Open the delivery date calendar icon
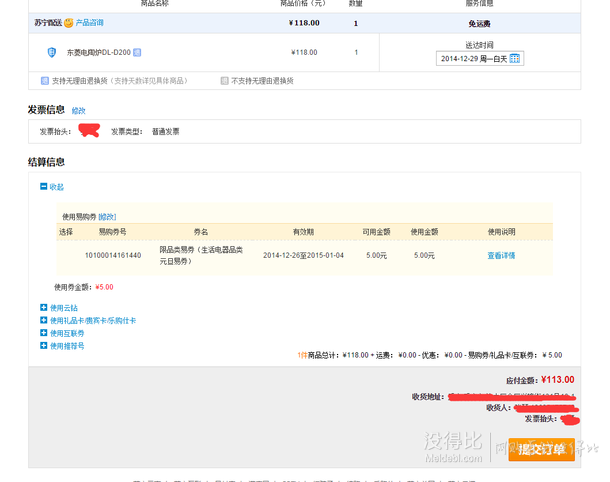610x482 pixels. click(x=514, y=59)
